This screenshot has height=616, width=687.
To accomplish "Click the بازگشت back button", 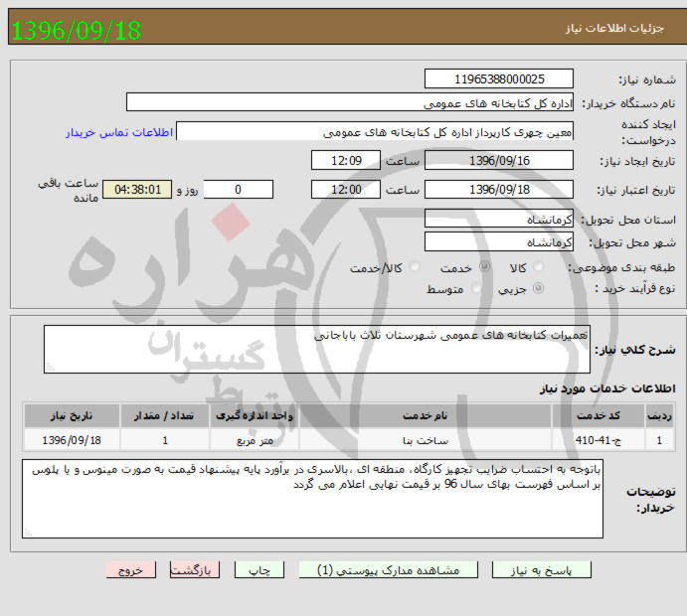I will coord(195,570).
